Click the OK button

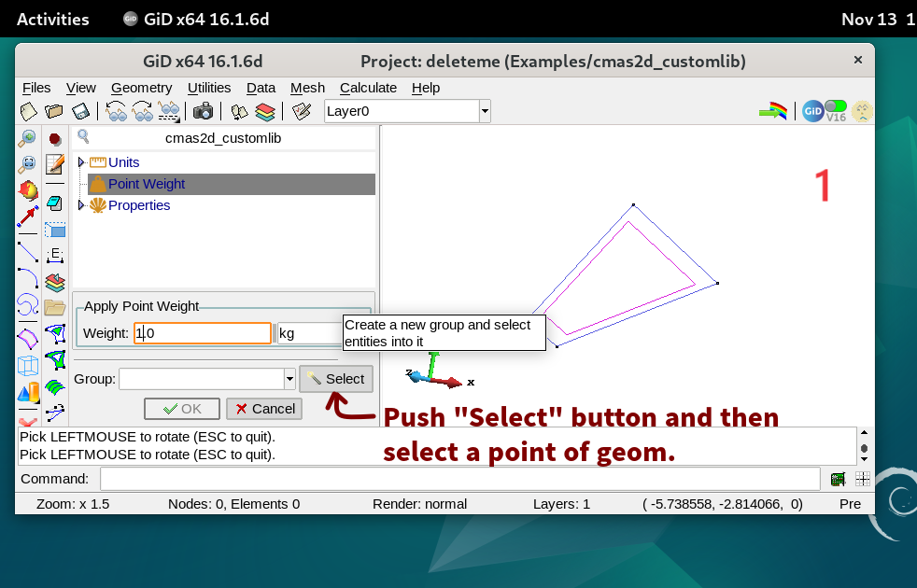click(x=182, y=409)
